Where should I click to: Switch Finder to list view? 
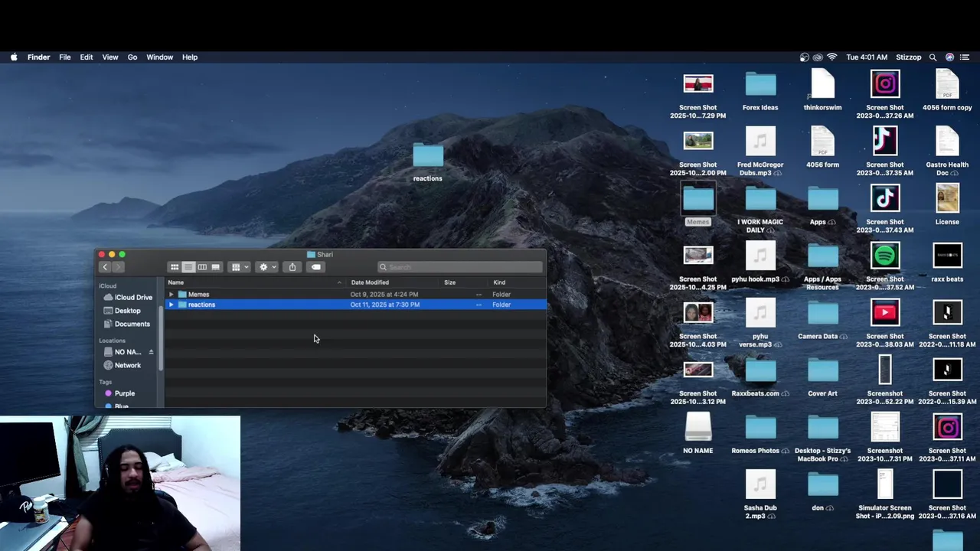pos(188,267)
